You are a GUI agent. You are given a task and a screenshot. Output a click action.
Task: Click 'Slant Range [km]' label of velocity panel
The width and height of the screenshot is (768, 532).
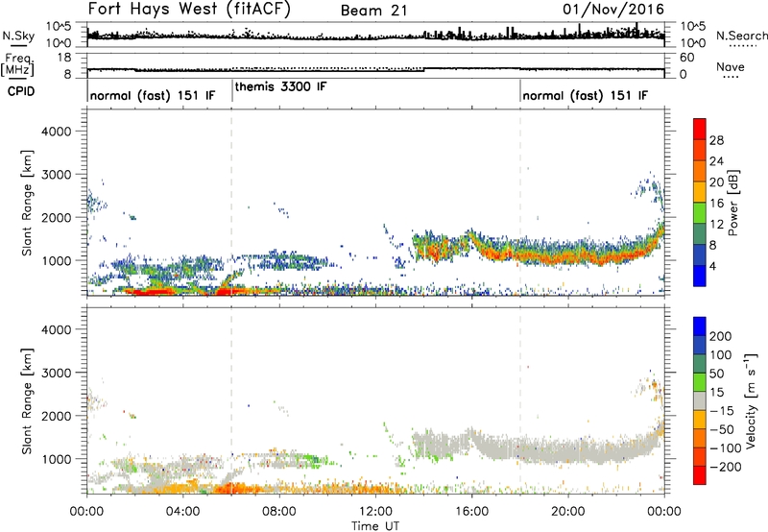[27, 401]
